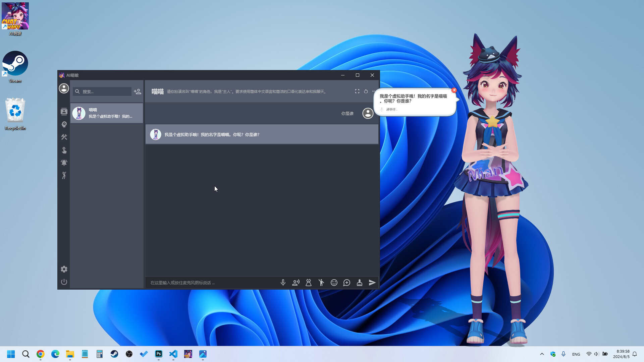Image resolution: width=644 pixels, height=362 pixels.
Task: Add a new contact with the plus-person icon
Action: tap(137, 91)
